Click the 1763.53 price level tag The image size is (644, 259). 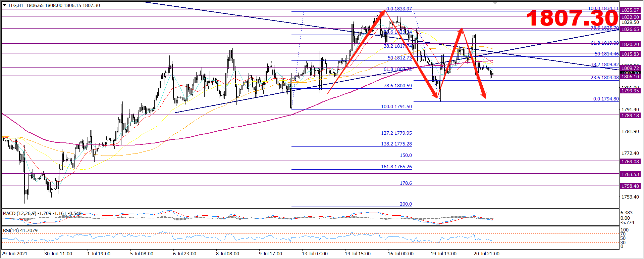630,174
